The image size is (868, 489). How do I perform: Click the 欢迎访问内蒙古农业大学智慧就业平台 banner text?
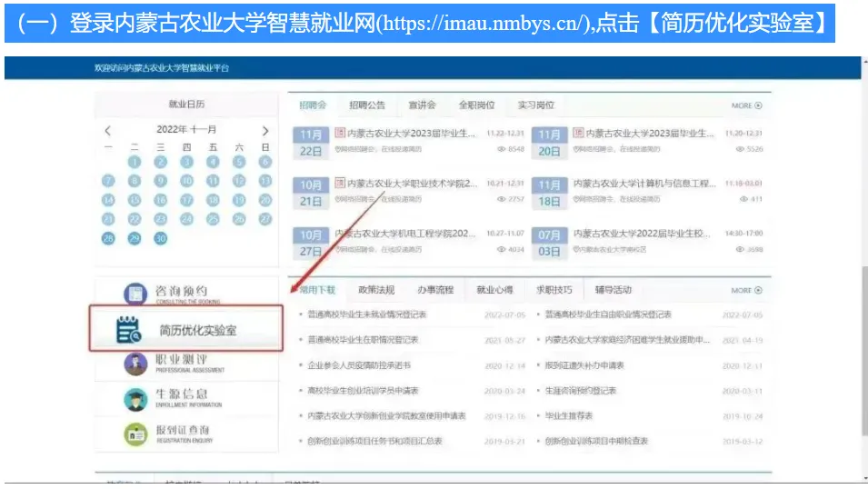(162, 68)
